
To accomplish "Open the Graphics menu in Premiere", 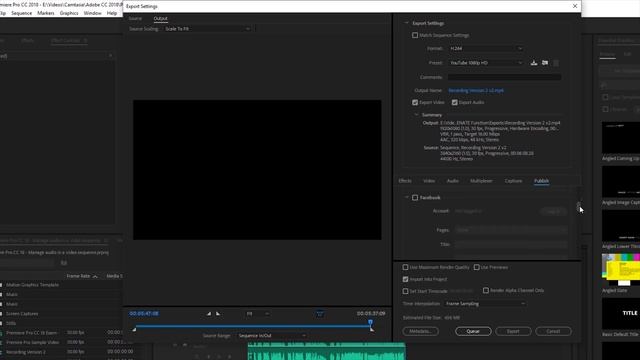I will click(x=69, y=13).
